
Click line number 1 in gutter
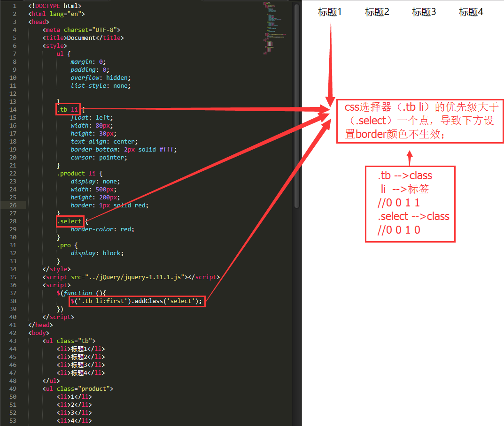(15, 6)
